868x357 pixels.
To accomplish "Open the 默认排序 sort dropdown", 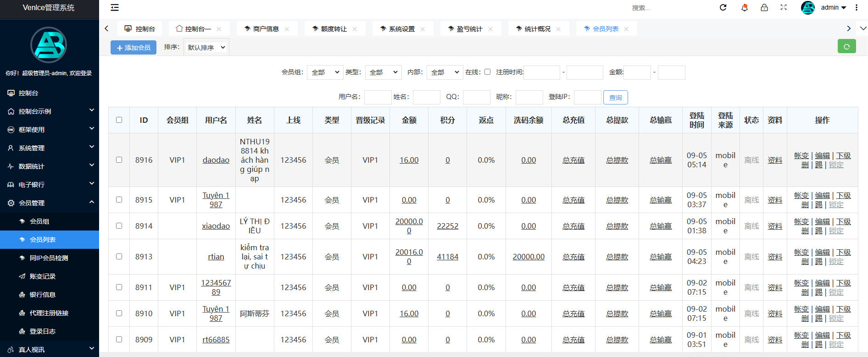I will click(206, 47).
